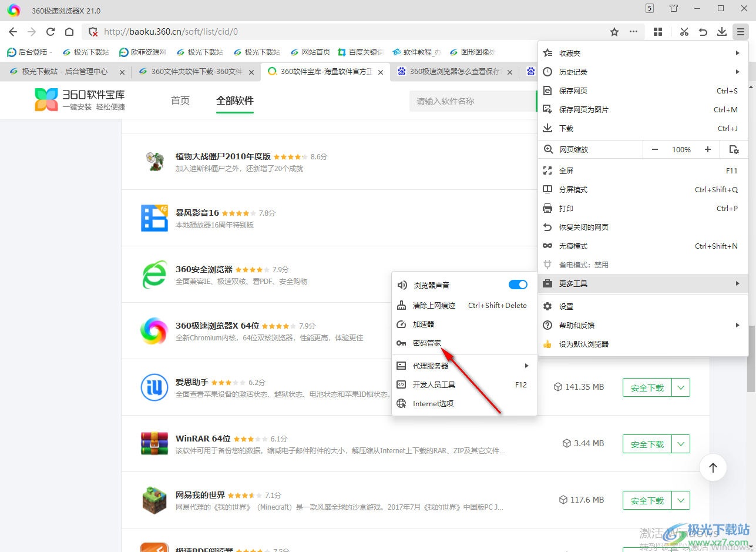Click 安全下载 for 爱思助手

point(647,387)
